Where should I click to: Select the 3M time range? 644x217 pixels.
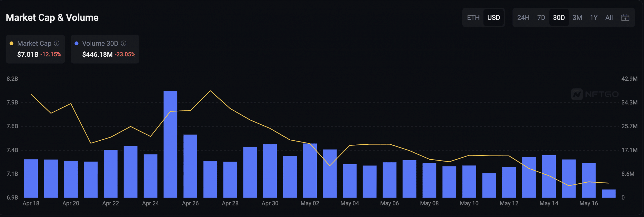577,18
